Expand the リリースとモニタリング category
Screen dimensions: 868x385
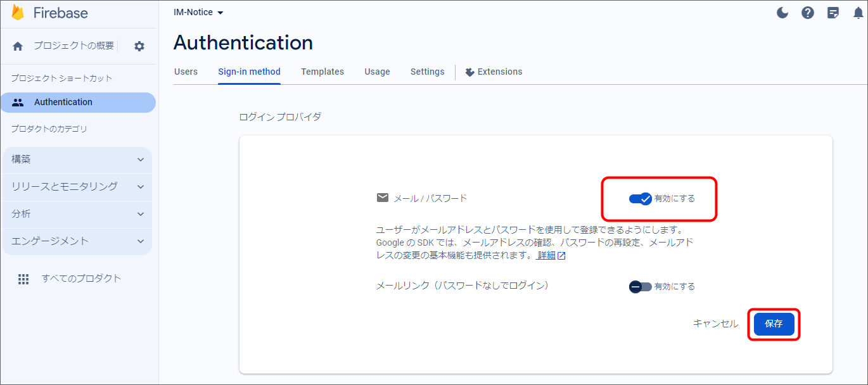(x=77, y=187)
